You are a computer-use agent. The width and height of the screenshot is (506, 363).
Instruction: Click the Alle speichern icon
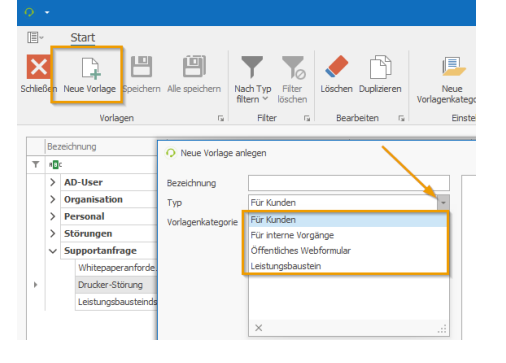pyautogui.click(x=194, y=67)
